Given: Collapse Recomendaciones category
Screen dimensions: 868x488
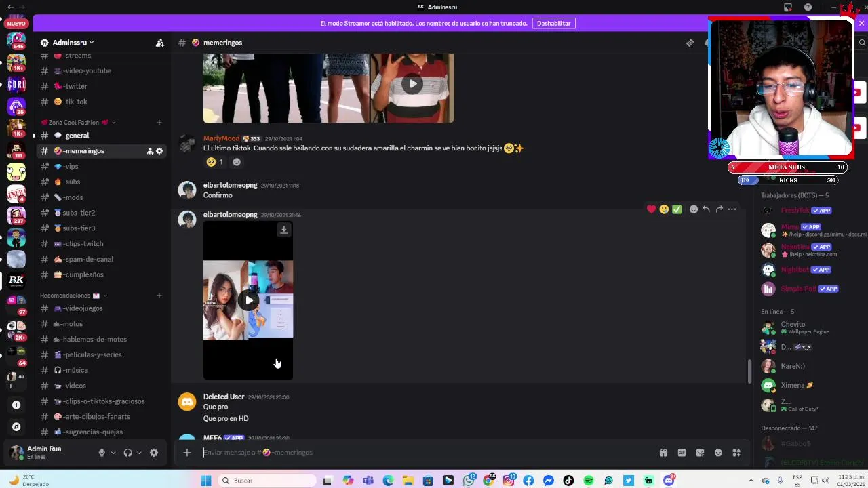Looking at the screenshot, I should pos(73,296).
